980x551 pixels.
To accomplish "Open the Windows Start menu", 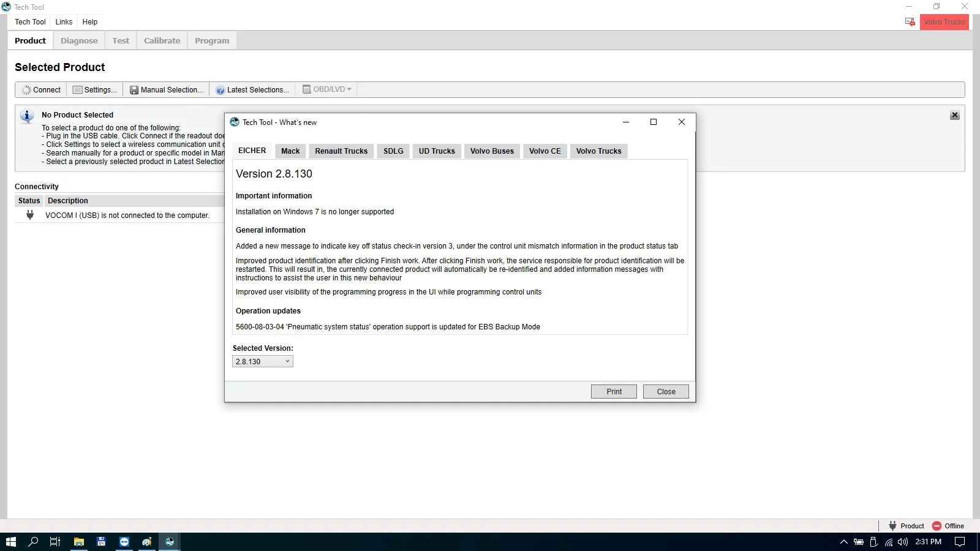I will click(x=10, y=542).
